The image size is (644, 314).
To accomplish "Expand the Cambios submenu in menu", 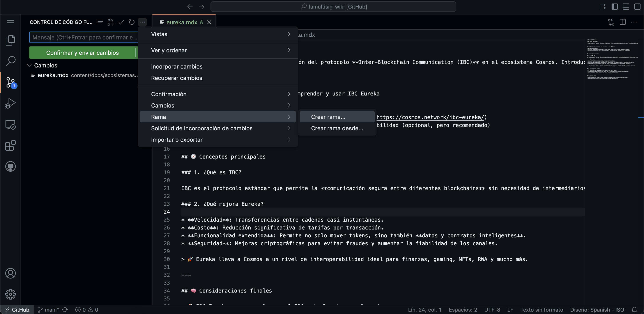I will pyautogui.click(x=218, y=106).
